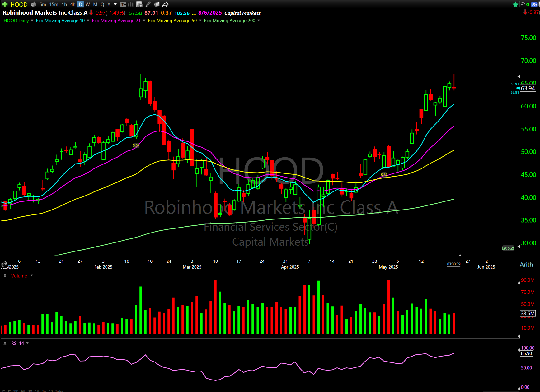The height and width of the screenshot is (392, 540).
Task: Click the add indicator table icon
Action: 139,4
